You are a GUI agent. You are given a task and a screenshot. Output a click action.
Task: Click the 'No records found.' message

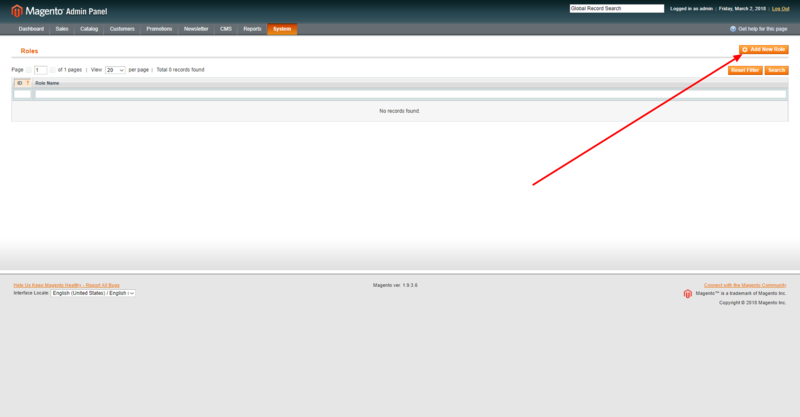coord(399,111)
